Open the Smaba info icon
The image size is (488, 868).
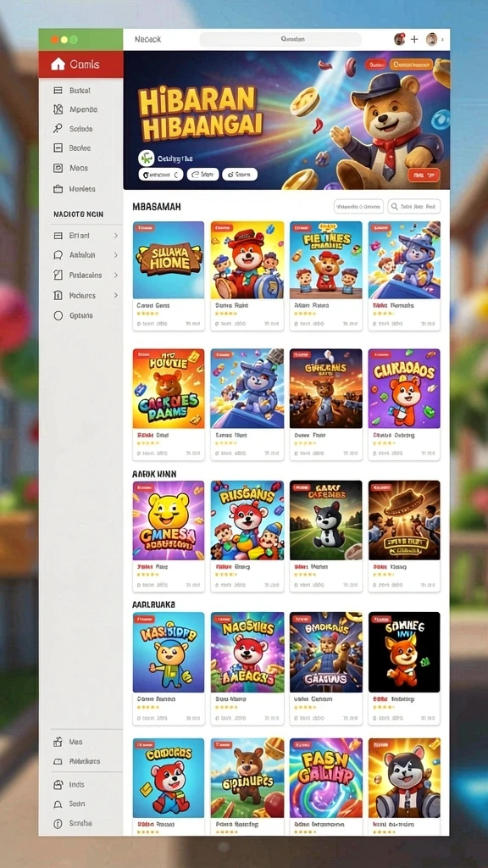pyautogui.click(x=58, y=823)
